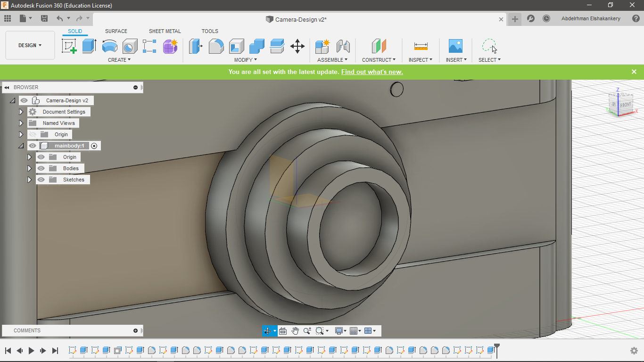This screenshot has width=644, height=362.
Task: Open the INSPECT dropdown menu
Action: [x=421, y=60]
